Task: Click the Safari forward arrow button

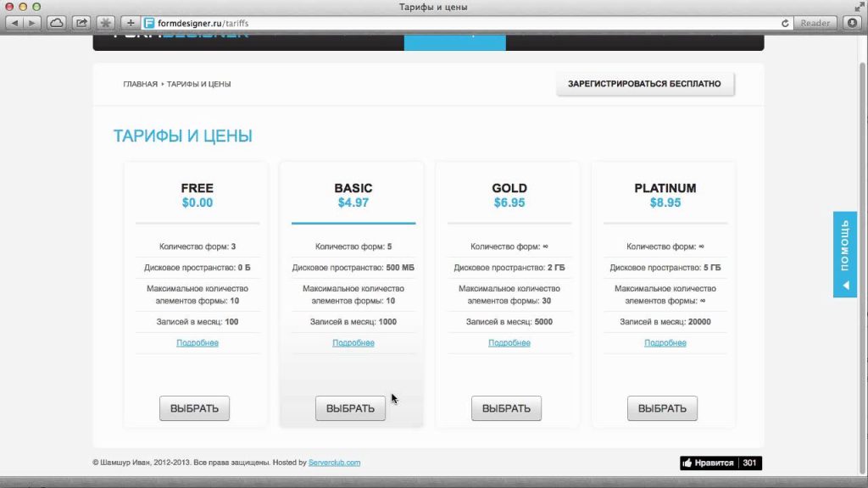Action: pos(32,23)
